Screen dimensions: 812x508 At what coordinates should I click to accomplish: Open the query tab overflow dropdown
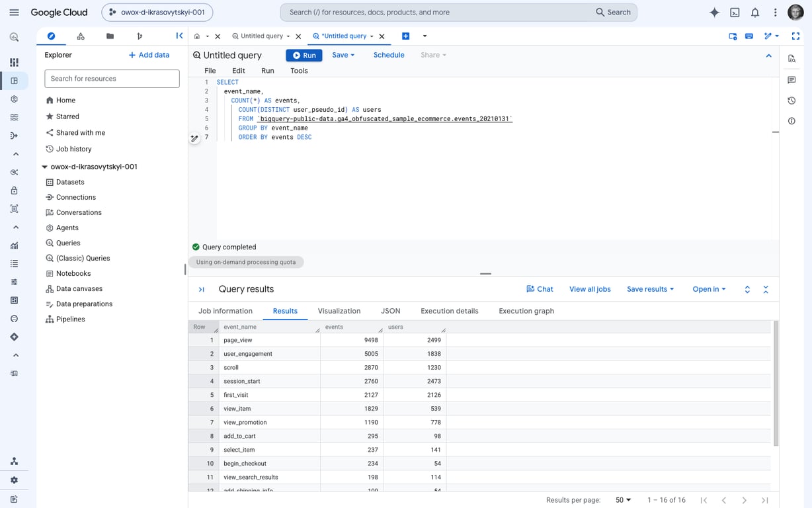pyautogui.click(x=425, y=36)
